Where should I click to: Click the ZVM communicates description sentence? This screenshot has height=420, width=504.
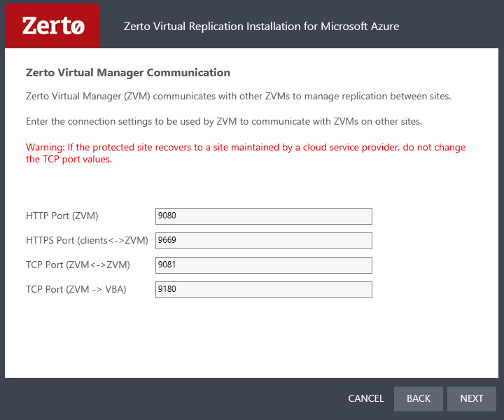[x=239, y=96]
